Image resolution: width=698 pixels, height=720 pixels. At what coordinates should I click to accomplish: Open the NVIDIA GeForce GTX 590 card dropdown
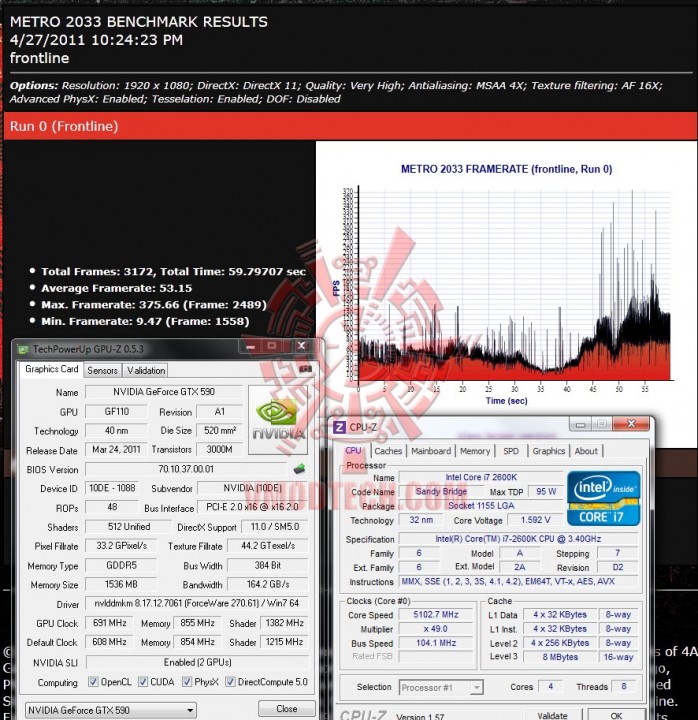pos(111,710)
